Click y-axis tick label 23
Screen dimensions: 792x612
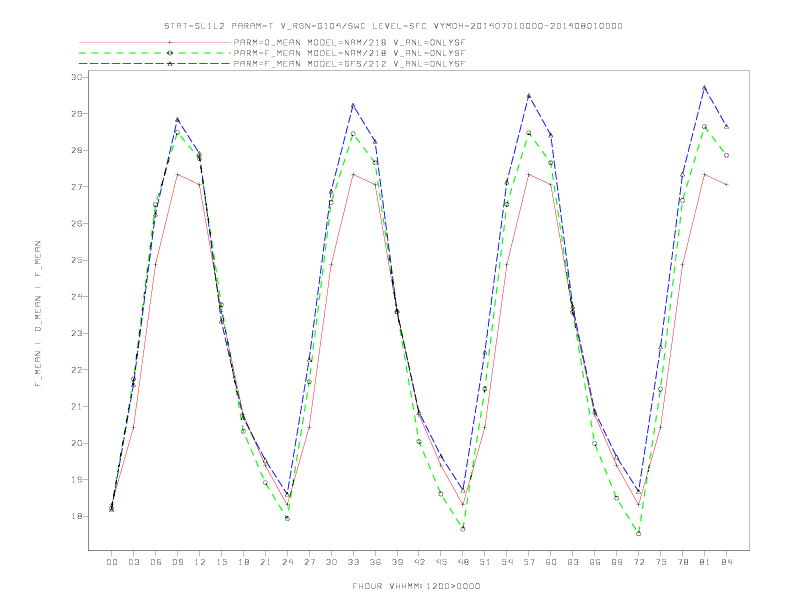pyautogui.click(x=77, y=333)
